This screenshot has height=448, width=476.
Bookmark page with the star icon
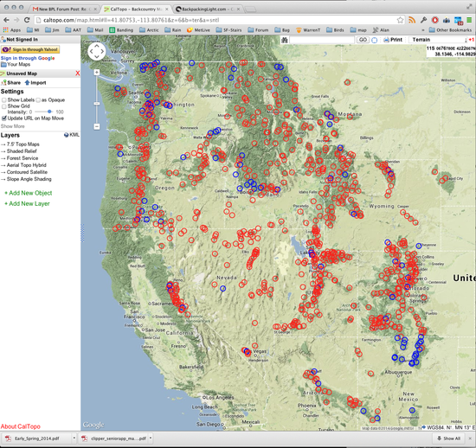tap(401, 20)
